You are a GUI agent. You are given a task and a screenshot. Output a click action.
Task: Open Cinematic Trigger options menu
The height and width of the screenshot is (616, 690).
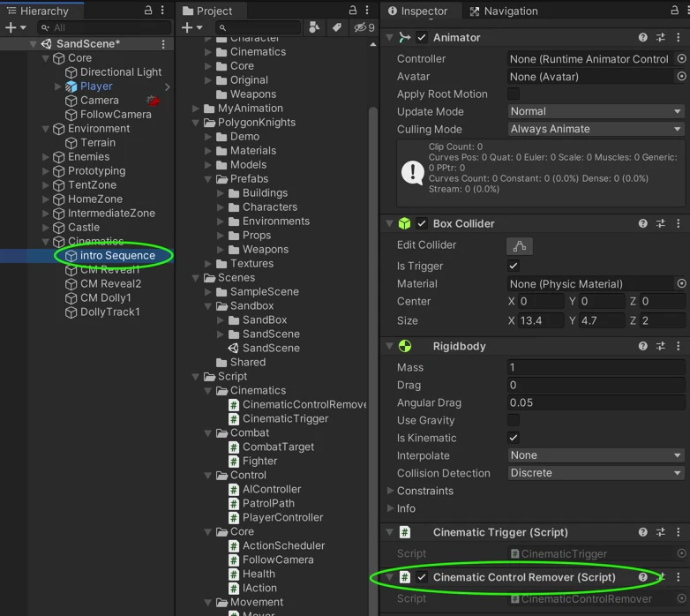pos(679,532)
